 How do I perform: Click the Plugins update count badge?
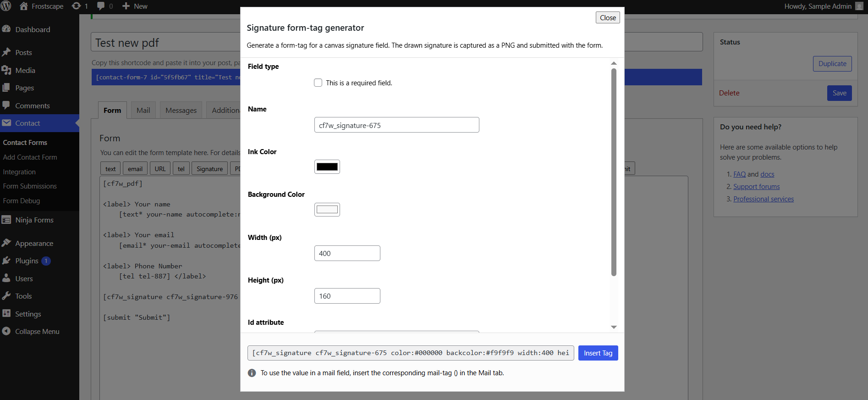point(46,261)
